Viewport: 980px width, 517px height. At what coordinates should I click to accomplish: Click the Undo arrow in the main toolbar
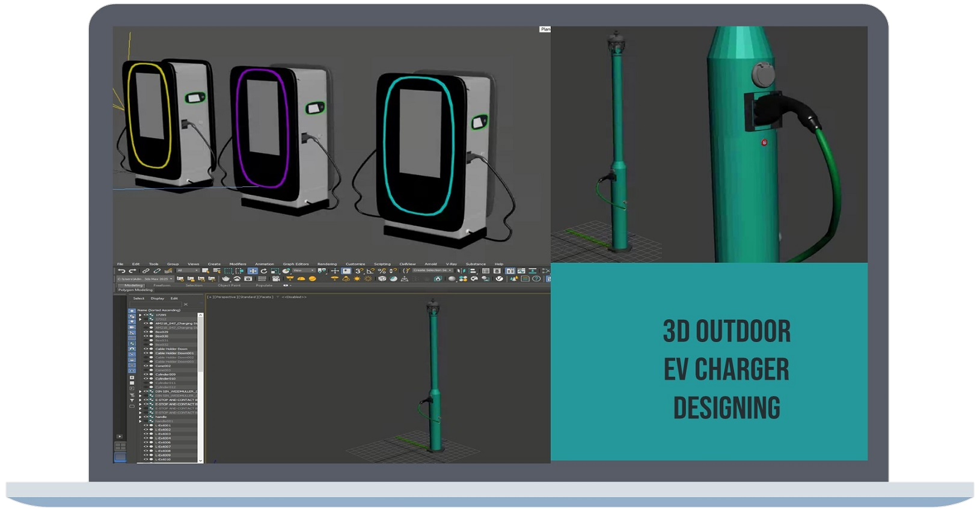tap(121, 271)
